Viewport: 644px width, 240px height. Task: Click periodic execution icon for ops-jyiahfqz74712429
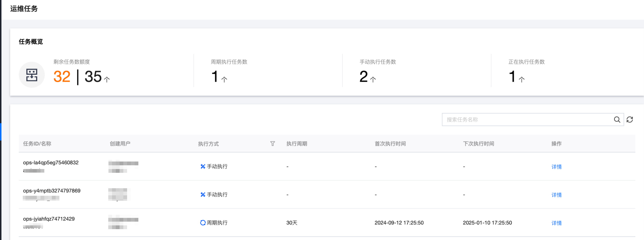tap(203, 223)
